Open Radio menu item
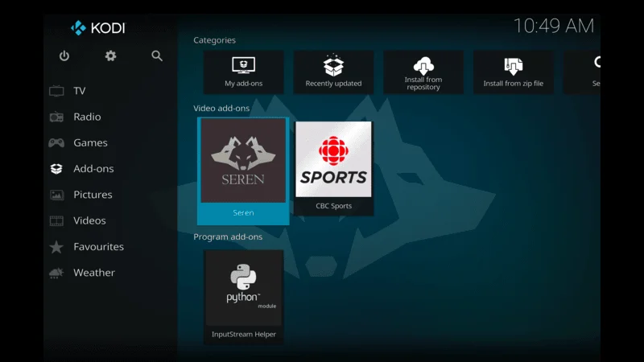 87,117
